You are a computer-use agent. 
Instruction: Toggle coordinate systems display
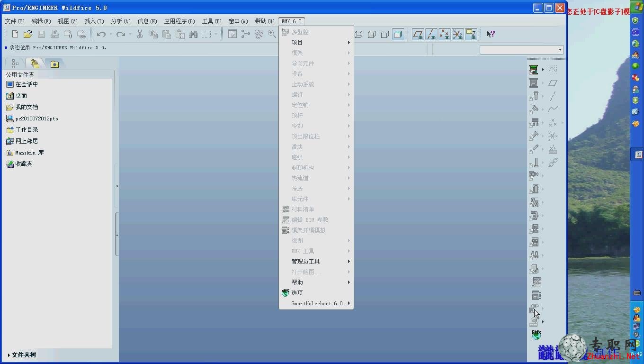click(457, 34)
